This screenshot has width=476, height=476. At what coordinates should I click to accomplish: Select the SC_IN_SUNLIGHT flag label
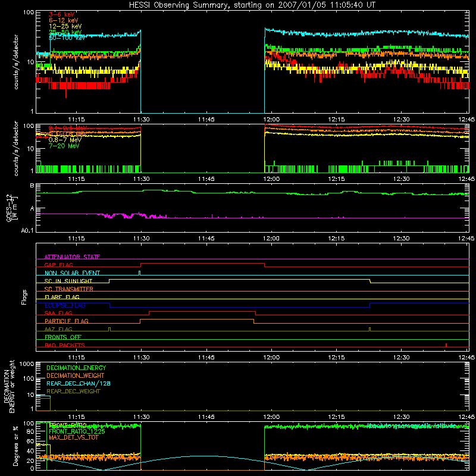[x=68, y=281]
